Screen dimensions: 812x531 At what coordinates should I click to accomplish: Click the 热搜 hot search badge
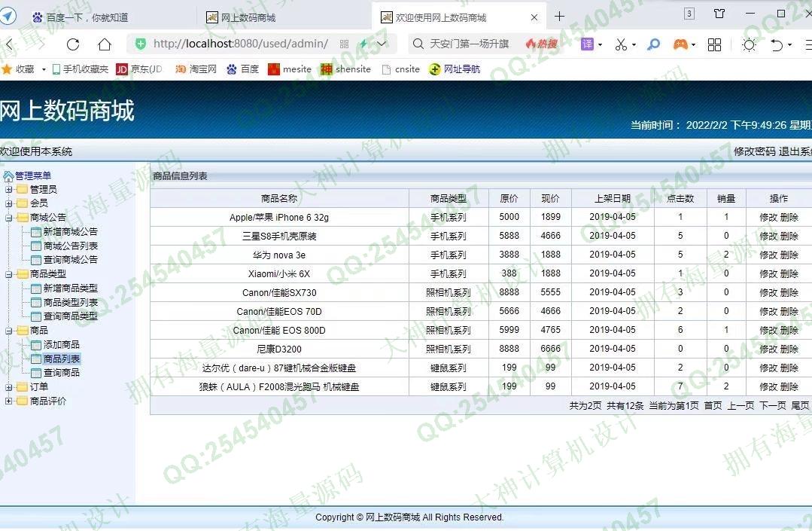[542, 44]
